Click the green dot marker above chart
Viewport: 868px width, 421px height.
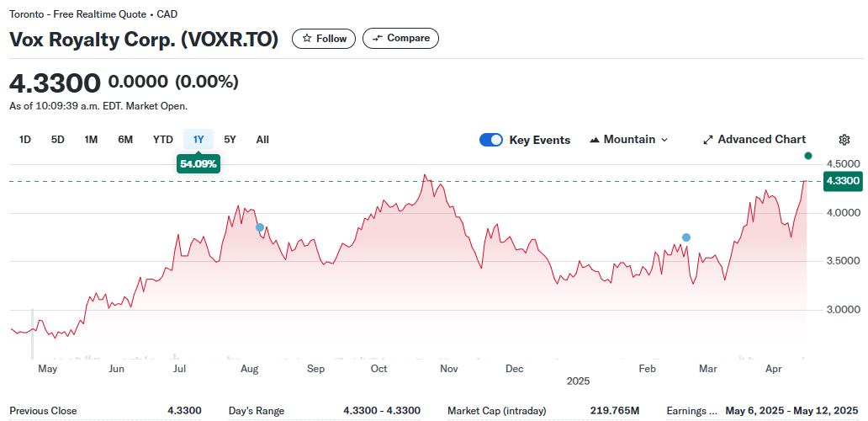coord(808,156)
